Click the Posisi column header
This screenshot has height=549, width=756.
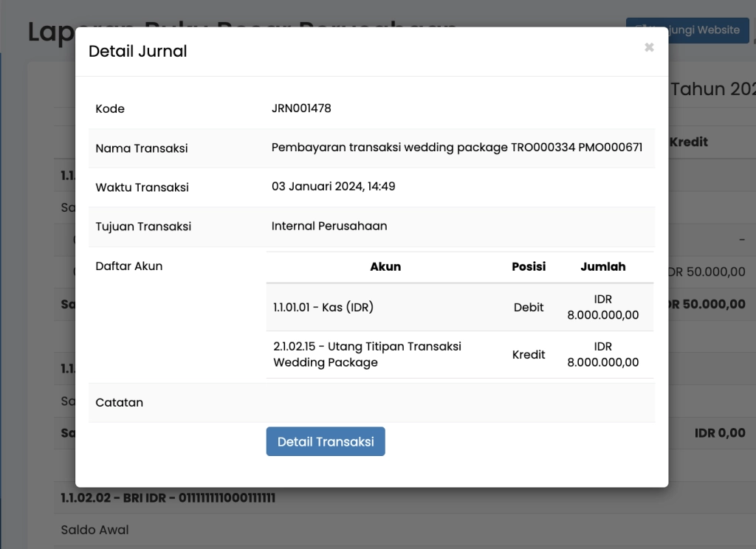pos(529,266)
